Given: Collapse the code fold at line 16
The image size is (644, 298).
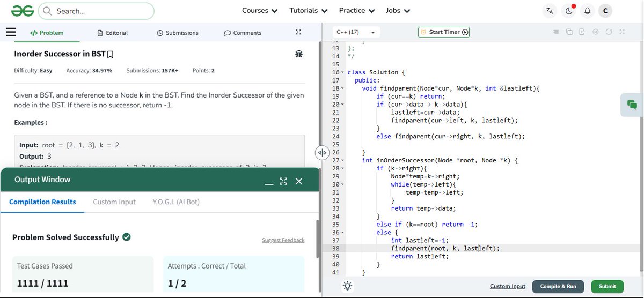Looking at the screenshot, I should [x=342, y=72].
